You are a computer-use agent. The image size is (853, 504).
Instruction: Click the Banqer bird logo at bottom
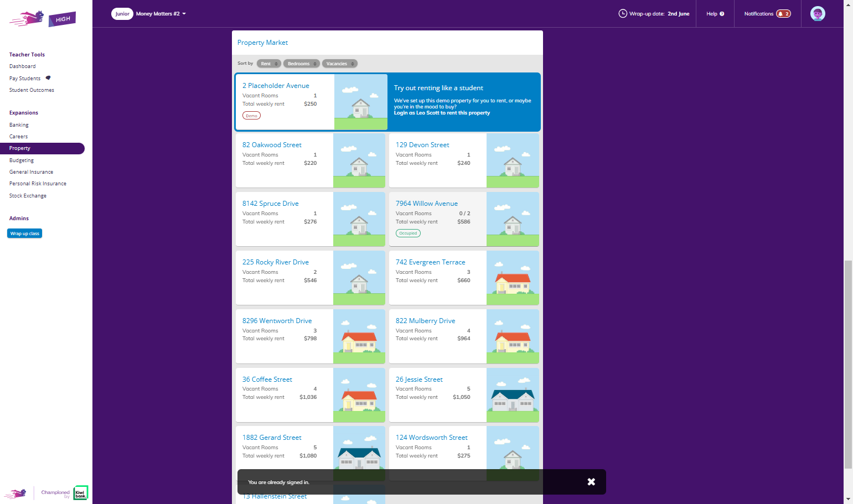click(x=15, y=493)
